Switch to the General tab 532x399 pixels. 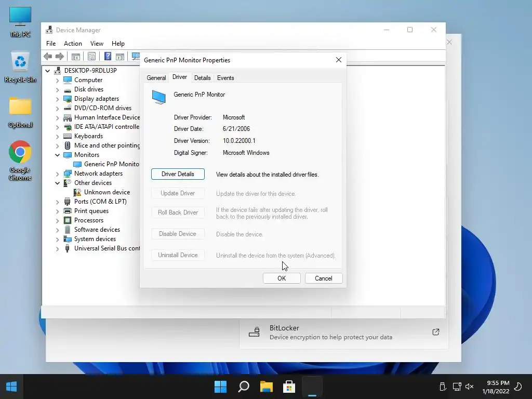(x=156, y=78)
